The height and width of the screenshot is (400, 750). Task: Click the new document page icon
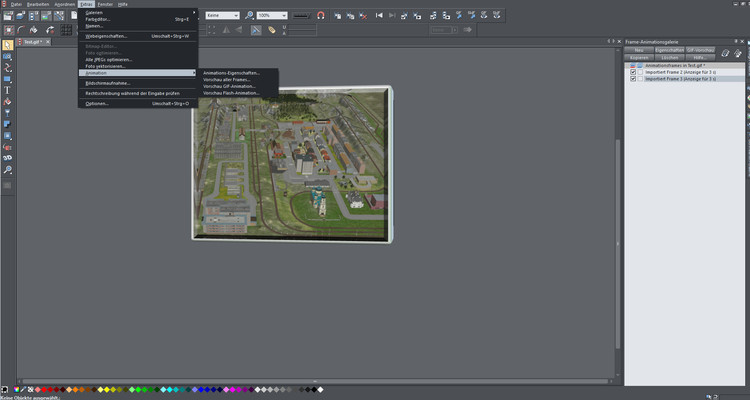(x=74, y=15)
